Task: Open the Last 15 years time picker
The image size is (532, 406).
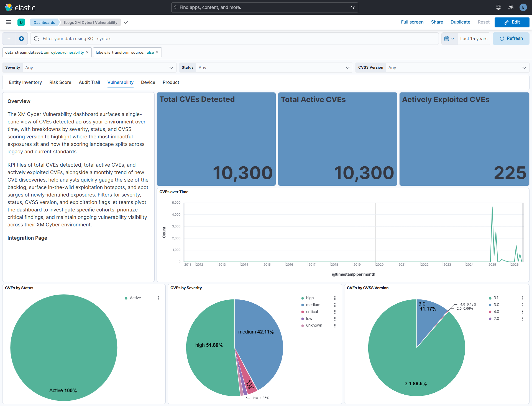Action: pyautogui.click(x=474, y=39)
